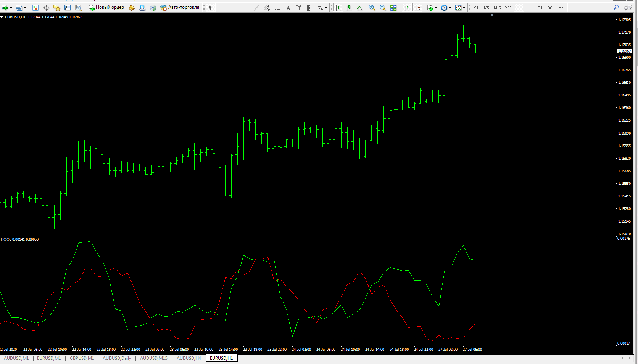This screenshot has width=638, height=364.
Task: Select the crosshair tool
Action: point(221,8)
